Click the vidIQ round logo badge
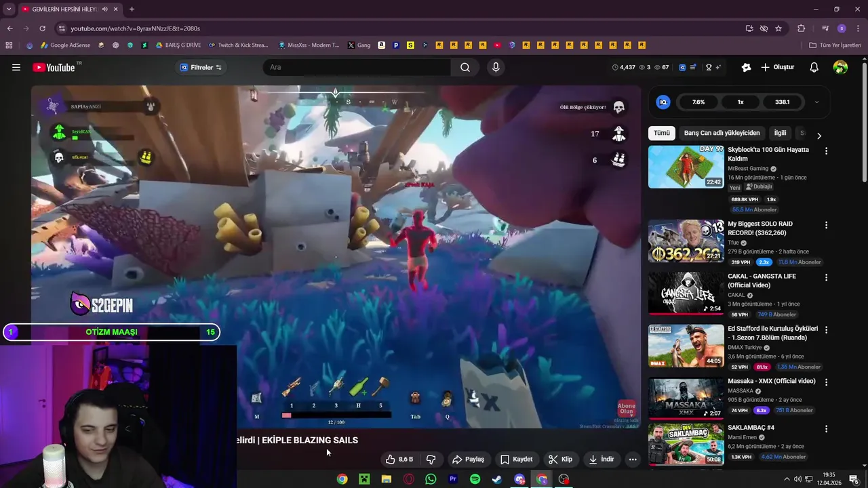Image resolution: width=868 pixels, height=488 pixels. (x=663, y=102)
